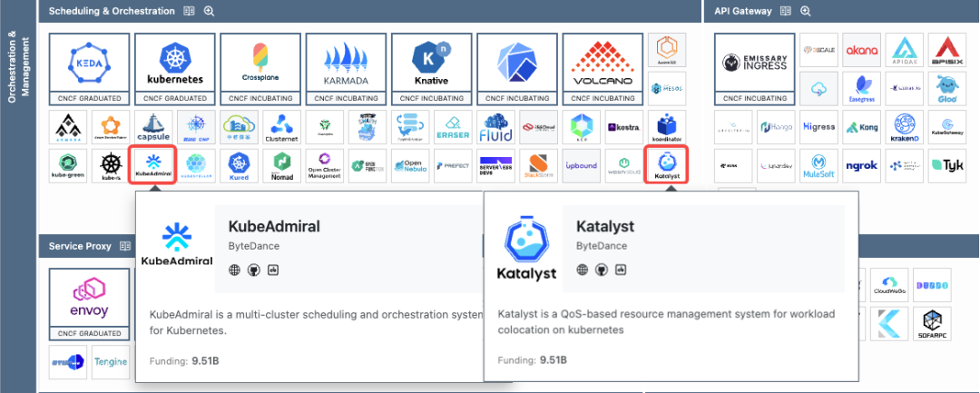Click the StackStorm tile

click(x=538, y=165)
